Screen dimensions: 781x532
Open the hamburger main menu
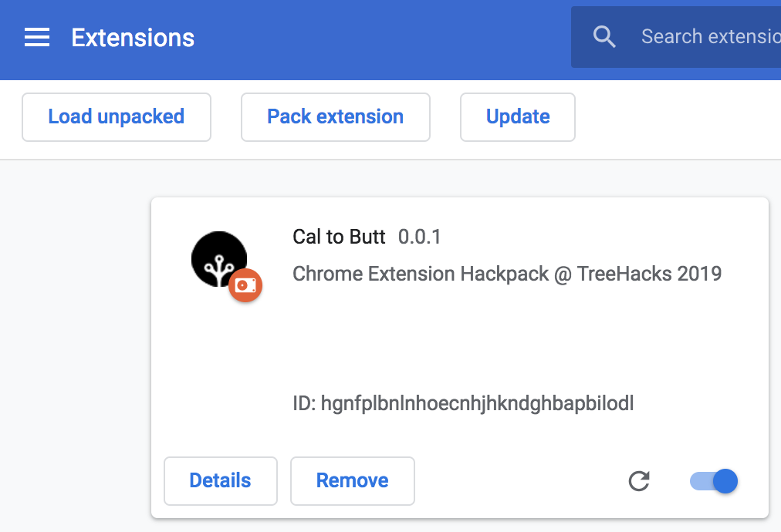[x=37, y=37]
